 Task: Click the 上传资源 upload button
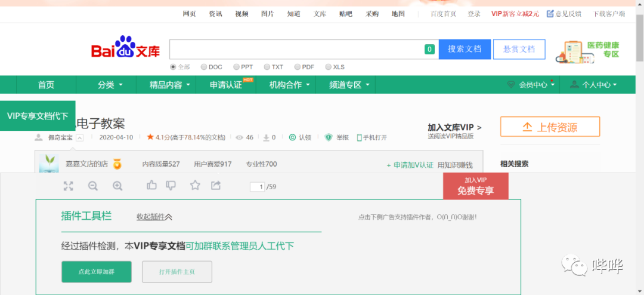click(x=550, y=127)
